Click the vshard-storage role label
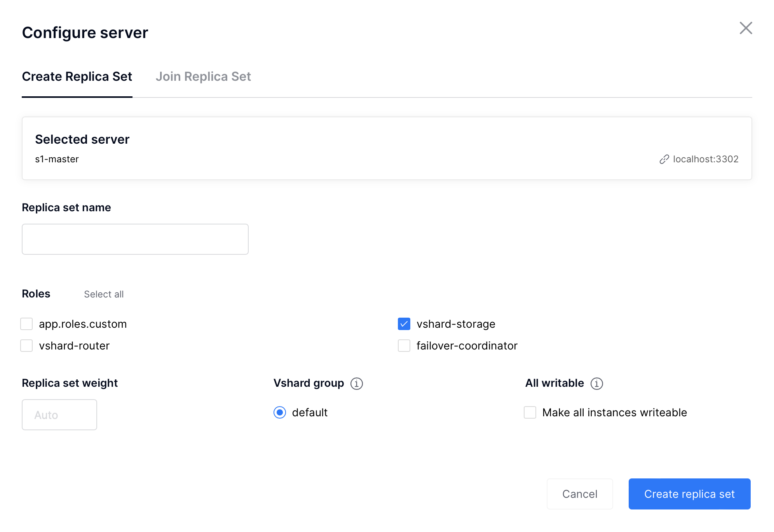Screen dimensions: 774x532 tap(456, 324)
